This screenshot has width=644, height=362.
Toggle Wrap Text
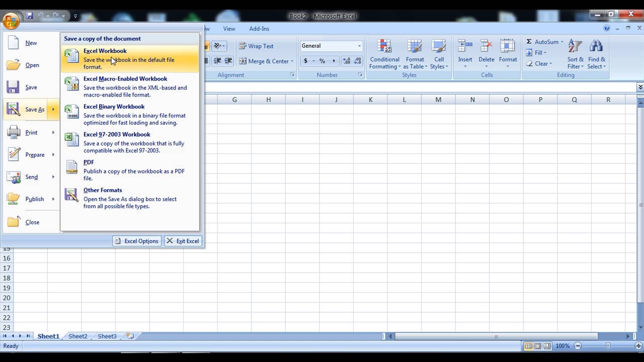pos(256,46)
